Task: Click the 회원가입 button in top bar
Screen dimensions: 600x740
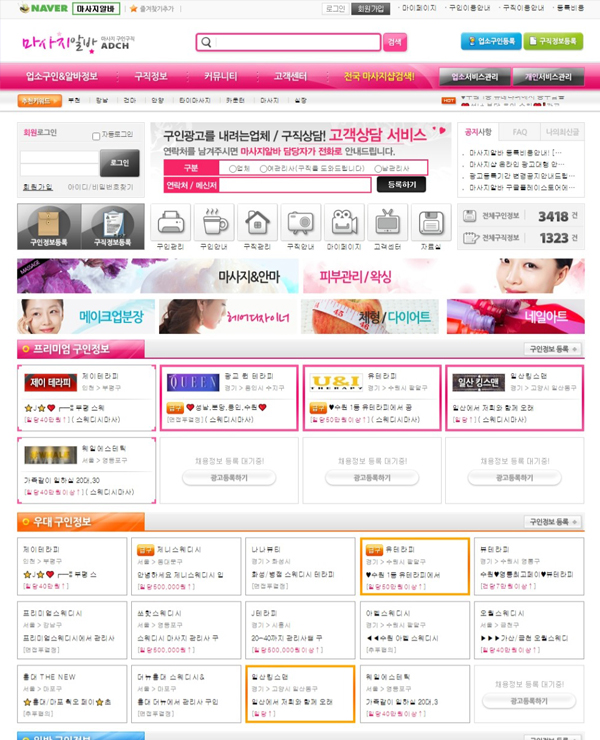Action: [x=371, y=8]
